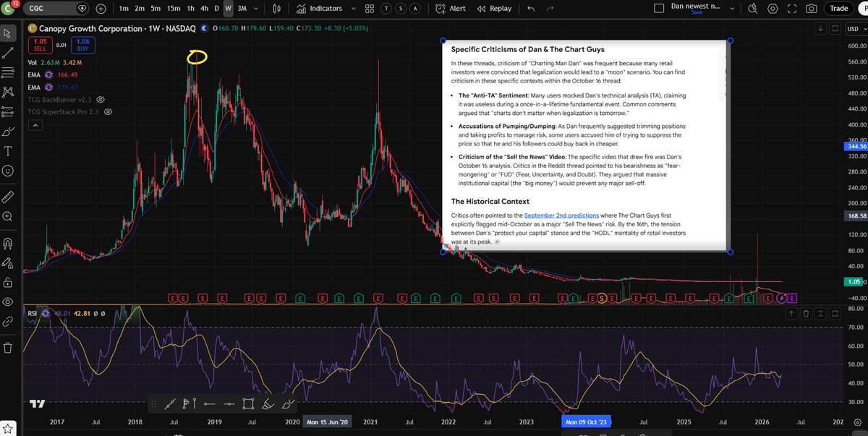Select the 3M timeframe
The width and height of the screenshot is (868, 436).
[242, 9]
